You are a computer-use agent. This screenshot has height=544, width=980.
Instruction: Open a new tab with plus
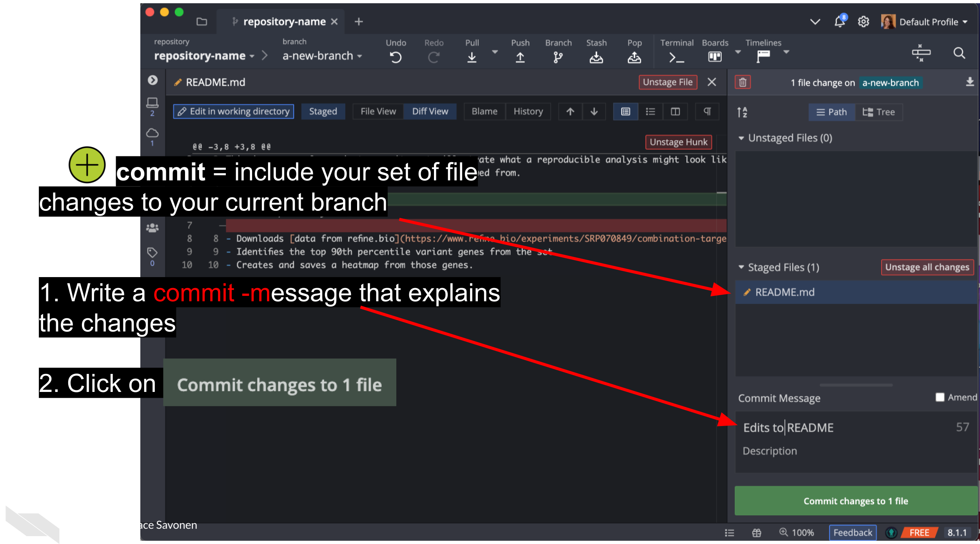(358, 22)
